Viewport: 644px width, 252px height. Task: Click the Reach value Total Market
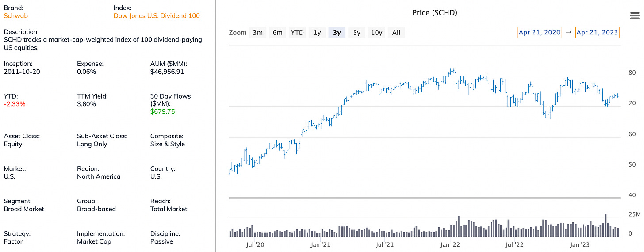tap(169, 209)
